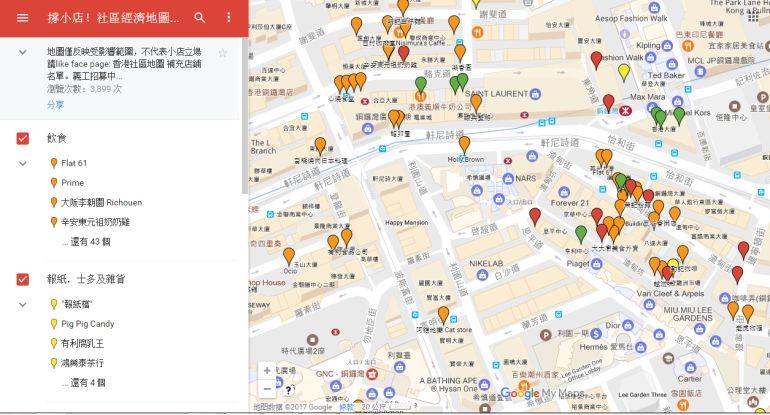Open the three-dot more options menu
This screenshot has height=415, width=770.
click(228, 18)
